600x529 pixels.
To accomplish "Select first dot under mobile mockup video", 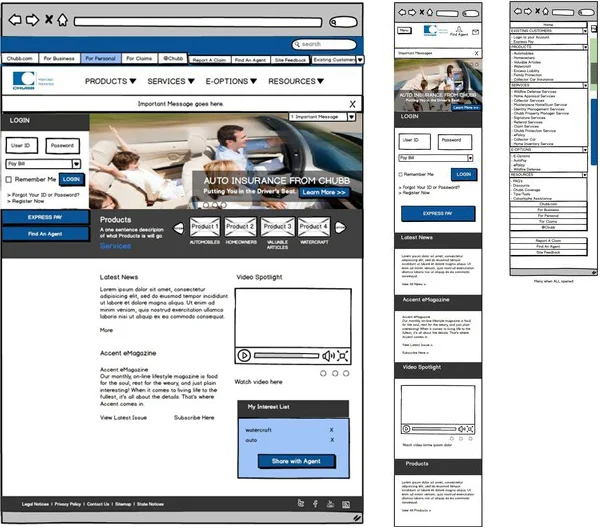I will (452, 439).
